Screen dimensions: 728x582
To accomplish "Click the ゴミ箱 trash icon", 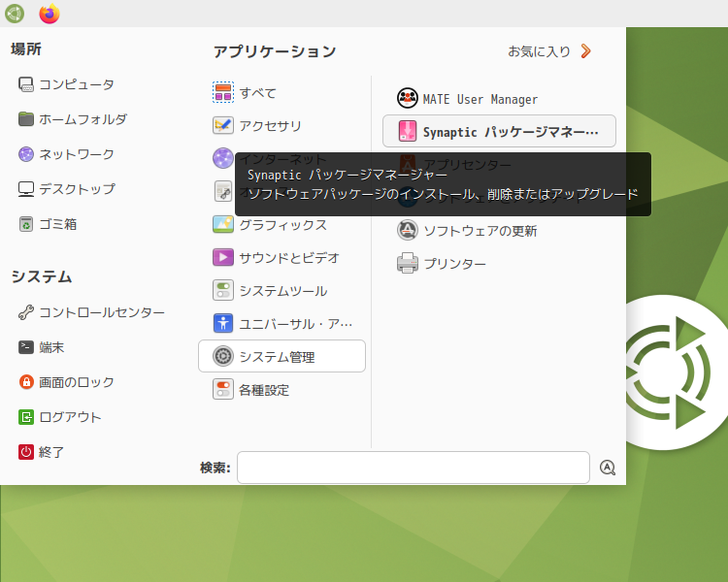I will (x=26, y=224).
